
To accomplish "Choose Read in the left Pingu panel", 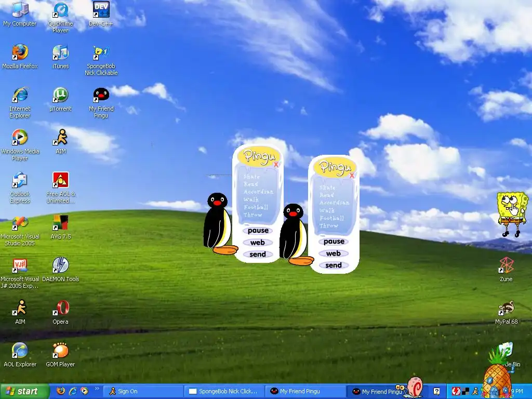I will [251, 184].
